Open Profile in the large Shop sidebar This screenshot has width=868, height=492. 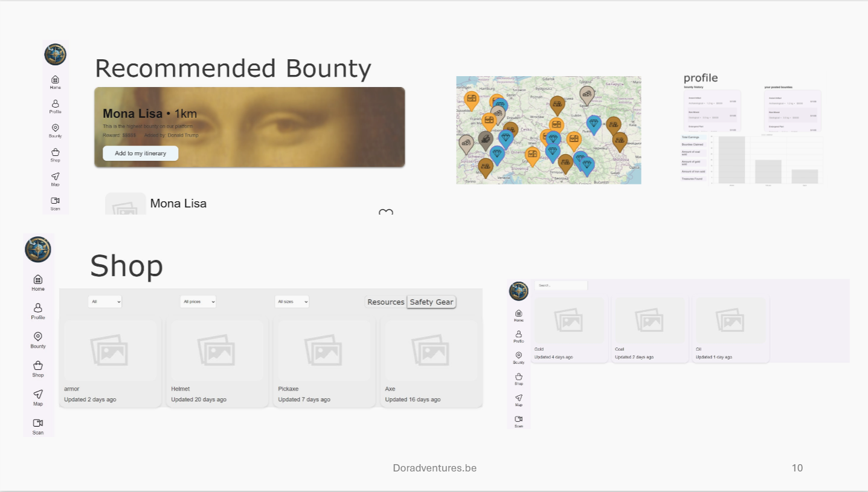pyautogui.click(x=38, y=311)
